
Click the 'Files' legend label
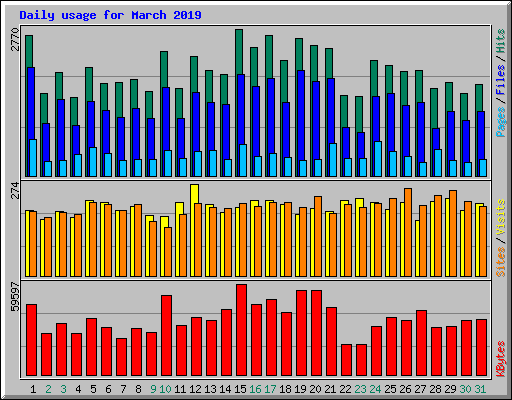click(501, 79)
